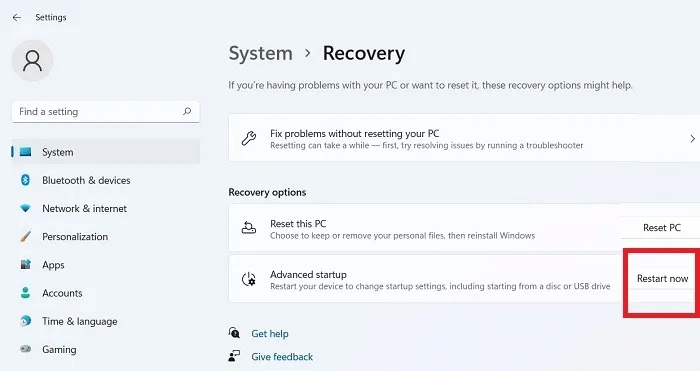Click the Reset this PC title text
The width and height of the screenshot is (700, 371).
pos(298,224)
